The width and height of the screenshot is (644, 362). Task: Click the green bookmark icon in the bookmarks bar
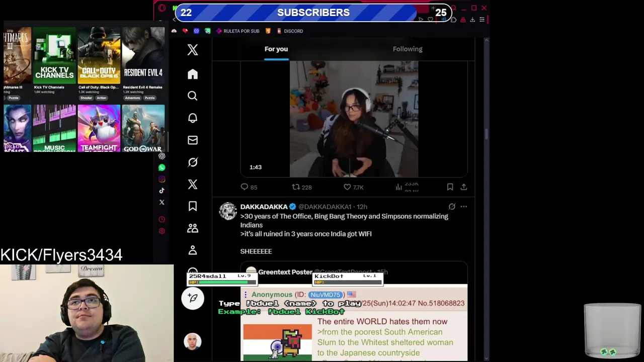coord(207,31)
